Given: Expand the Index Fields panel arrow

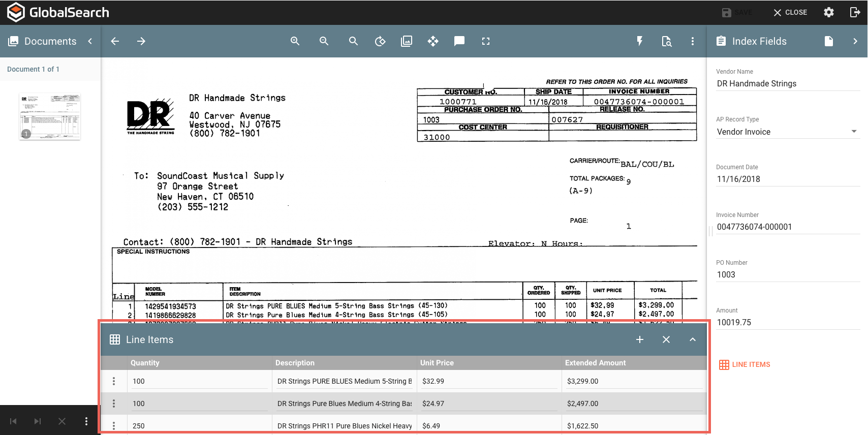Looking at the screenshot, I should click(855, 41).
